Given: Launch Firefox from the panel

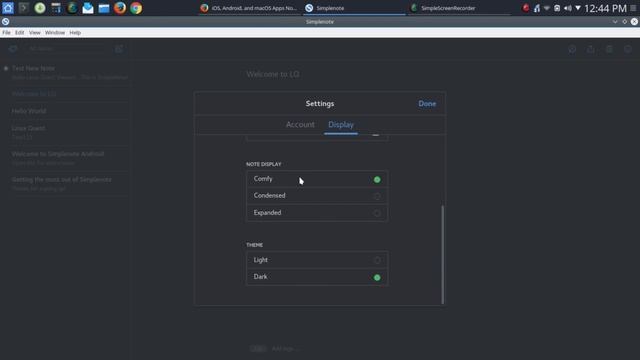Looking at the screenshot, I should coord(120,8).
